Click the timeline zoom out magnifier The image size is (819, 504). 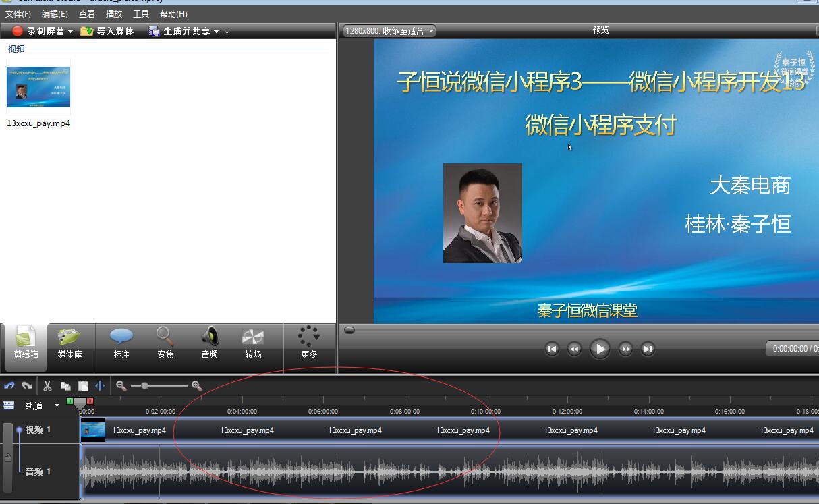coord(121,386)
